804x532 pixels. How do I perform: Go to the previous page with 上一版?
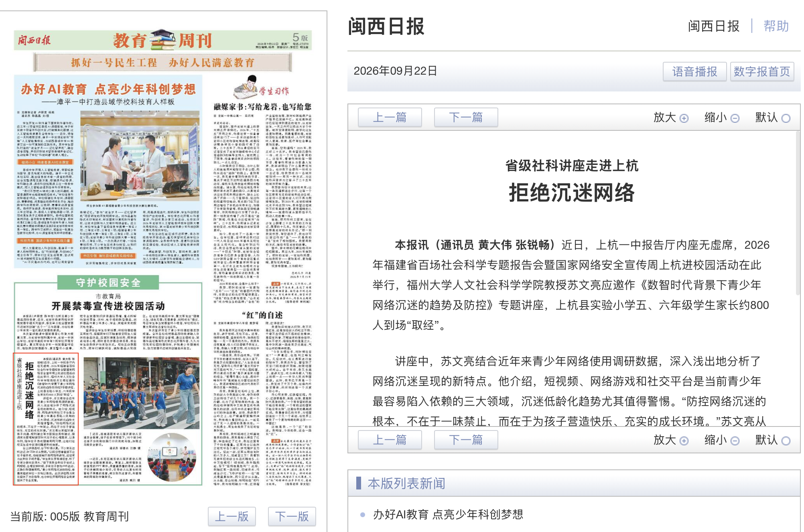click(x=232, y=516)
